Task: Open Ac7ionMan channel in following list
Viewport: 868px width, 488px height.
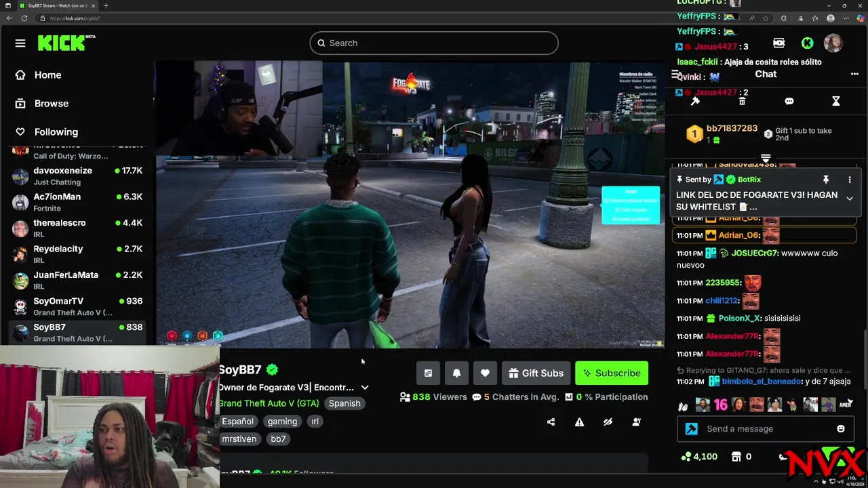Action: coord(78,202)
